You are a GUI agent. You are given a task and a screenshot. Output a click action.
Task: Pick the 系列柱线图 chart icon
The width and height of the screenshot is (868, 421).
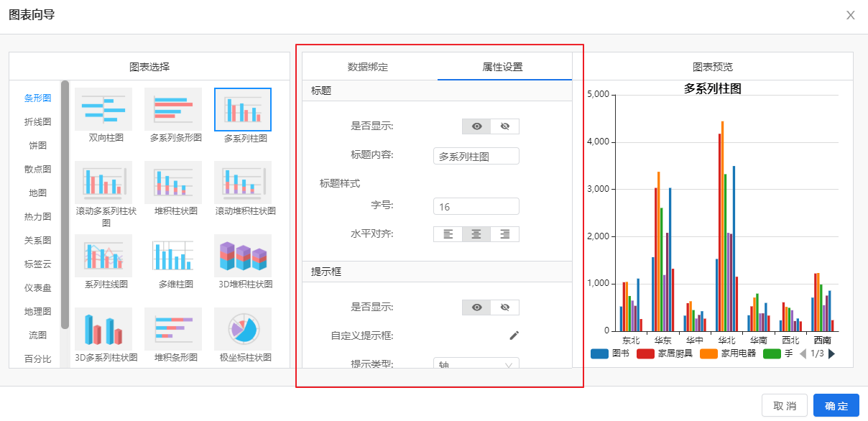pos(103,256)
